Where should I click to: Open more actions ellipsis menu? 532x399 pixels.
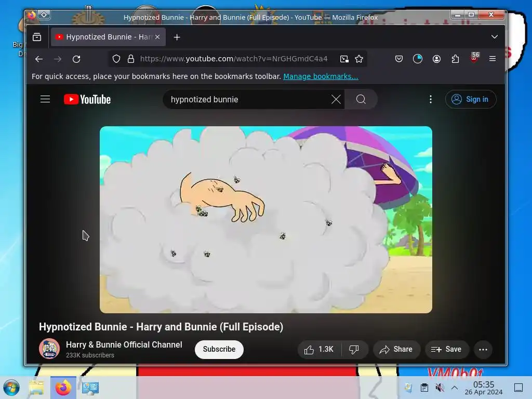483,350
